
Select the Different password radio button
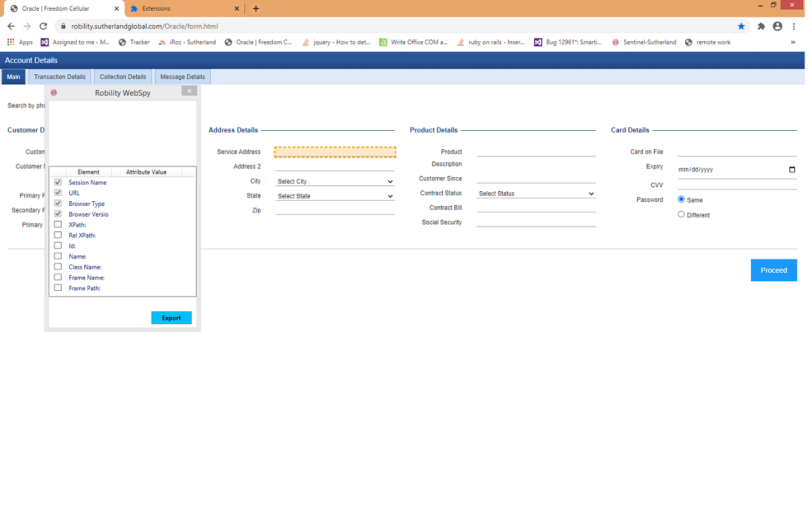(681, 215)
